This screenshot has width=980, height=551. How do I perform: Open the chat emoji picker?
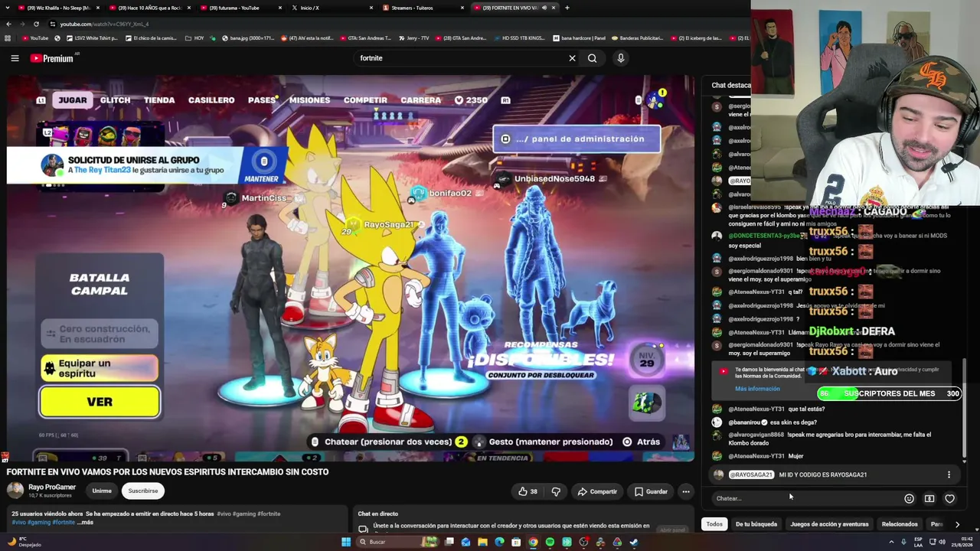coord(909,498)
